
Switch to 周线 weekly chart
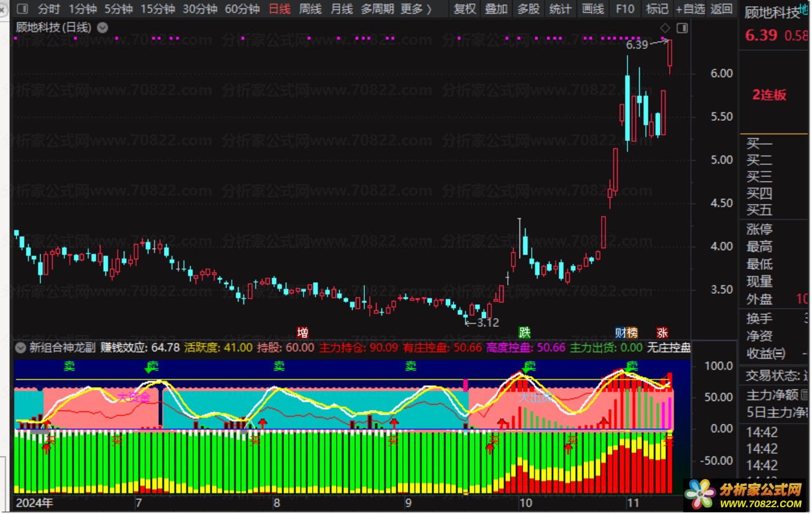click(310, 9)
